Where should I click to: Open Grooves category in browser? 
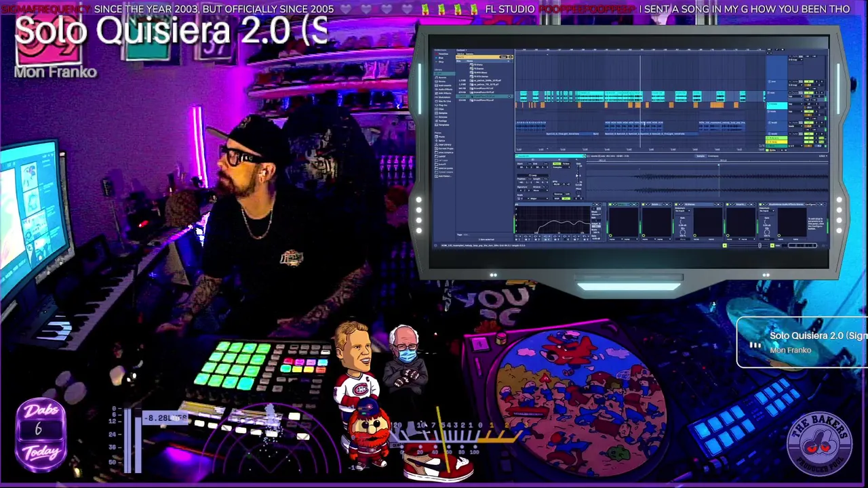click(441, 117)
